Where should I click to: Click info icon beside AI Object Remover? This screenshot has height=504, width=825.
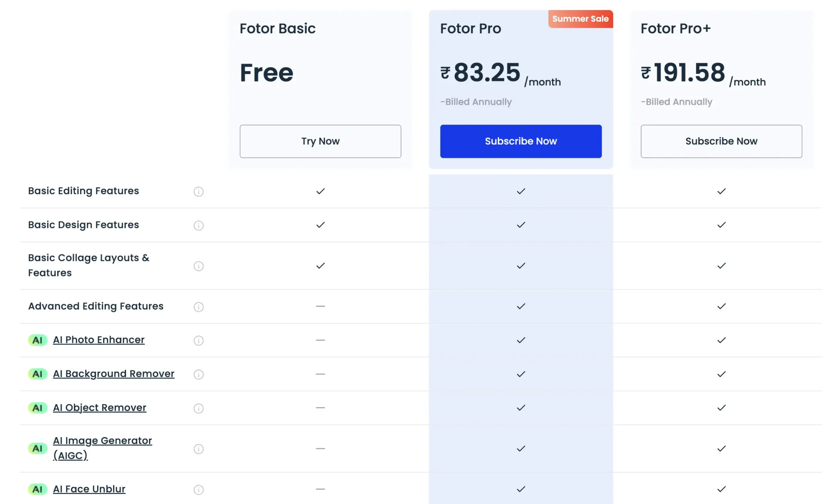tap(199, 408)
